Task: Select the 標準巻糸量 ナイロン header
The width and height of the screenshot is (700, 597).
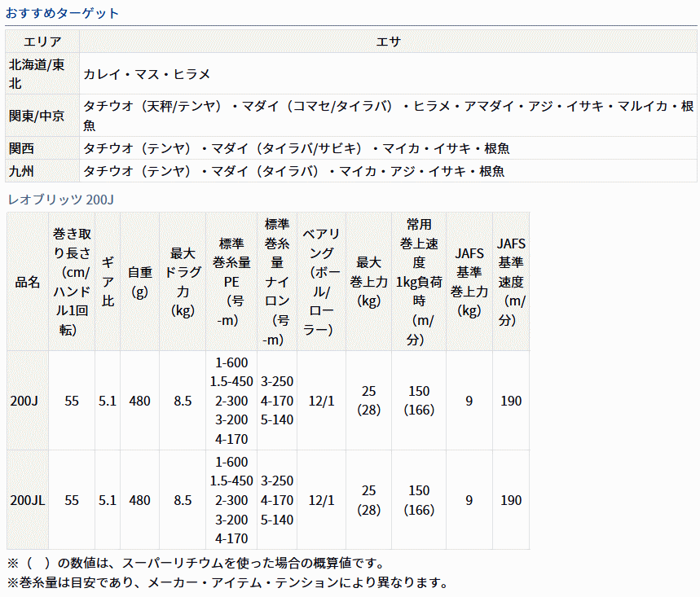Action: (x=277, y=282)
